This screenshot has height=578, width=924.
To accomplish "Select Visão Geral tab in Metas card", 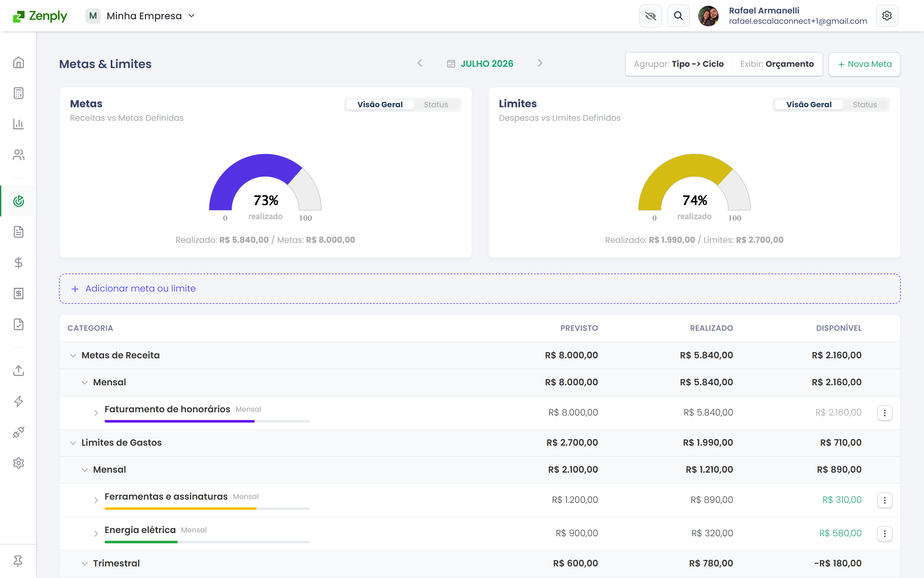I will pos(380,105).
